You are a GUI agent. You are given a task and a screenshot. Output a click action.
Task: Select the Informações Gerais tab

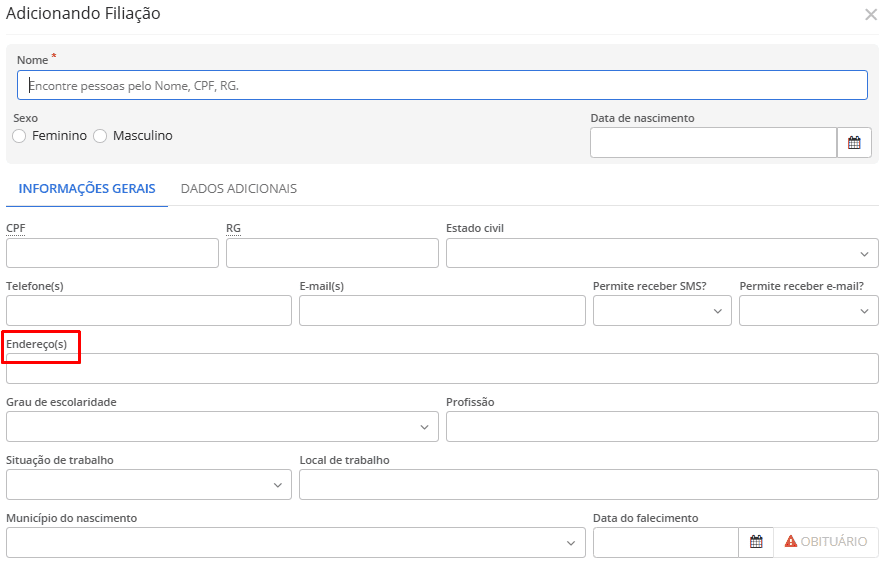[x=87, y=189]
